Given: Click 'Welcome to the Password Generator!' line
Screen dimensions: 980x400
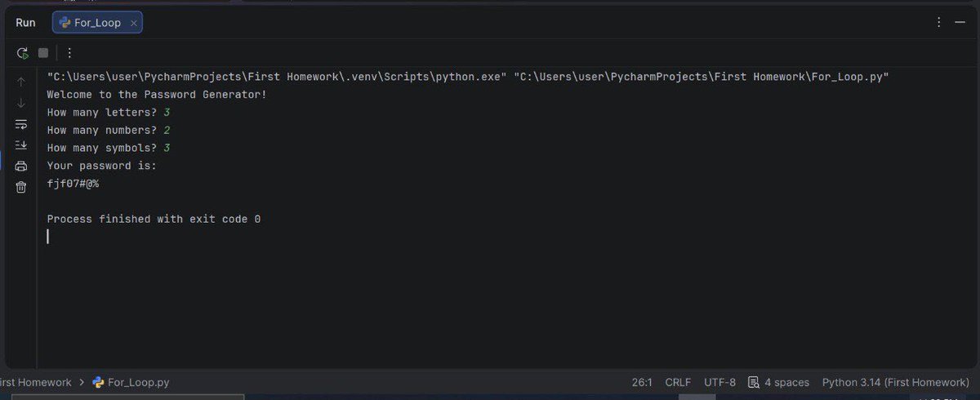Looking at the screenshot, I should click(x=157, y=95).
